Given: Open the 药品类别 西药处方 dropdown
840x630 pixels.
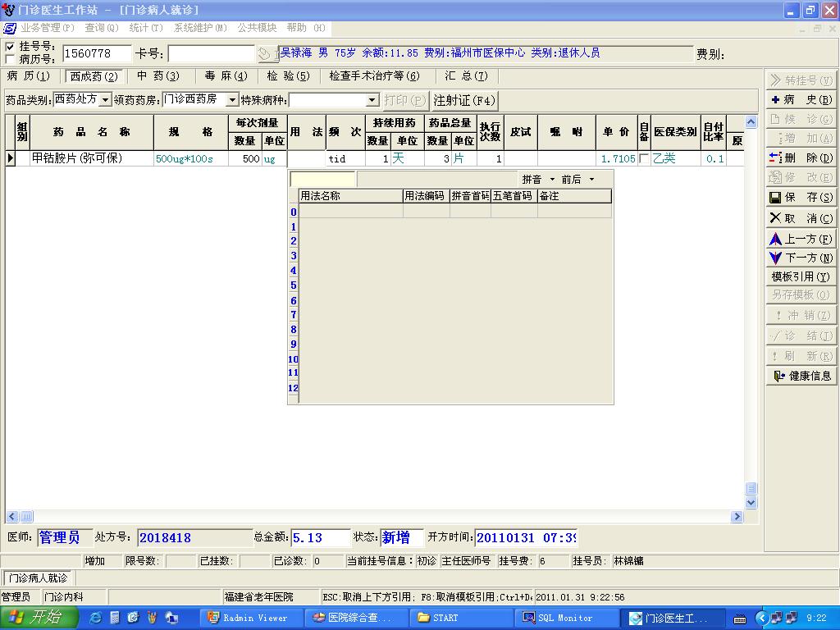Looking at the screenshot, I should [x=106, y=100].
